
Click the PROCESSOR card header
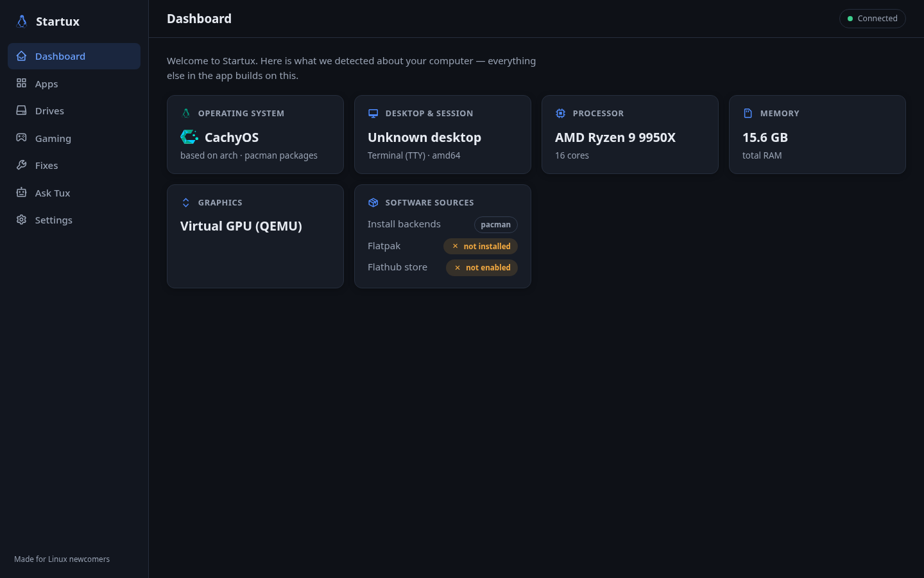point(598,113)
